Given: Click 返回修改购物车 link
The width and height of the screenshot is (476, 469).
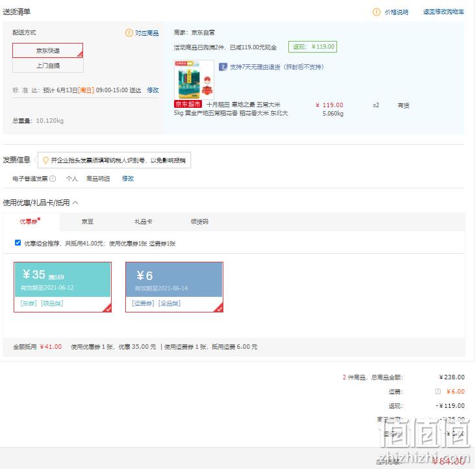Looking at the screenshot, I should (444, 12).
